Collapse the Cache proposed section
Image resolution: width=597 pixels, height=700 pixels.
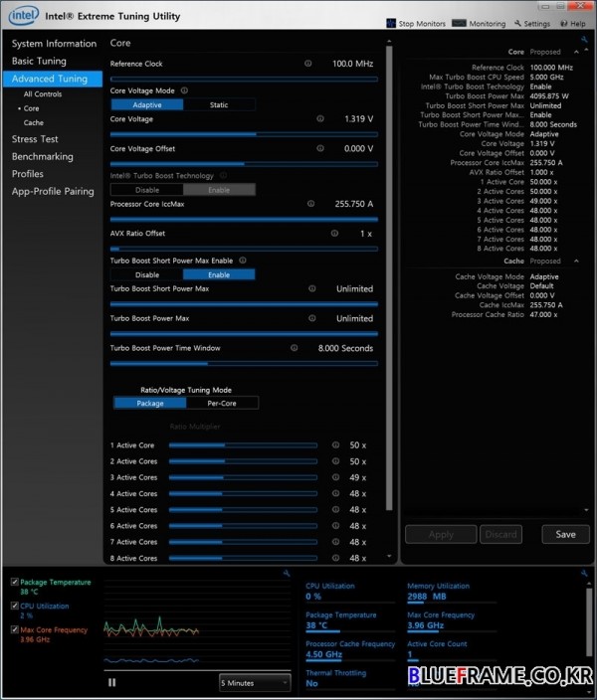coord(576,261)
